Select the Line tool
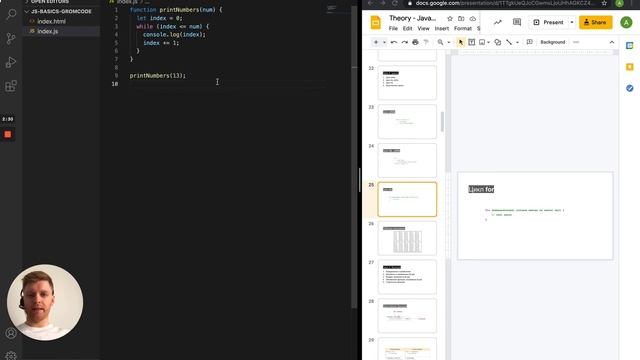 (509, 42)
